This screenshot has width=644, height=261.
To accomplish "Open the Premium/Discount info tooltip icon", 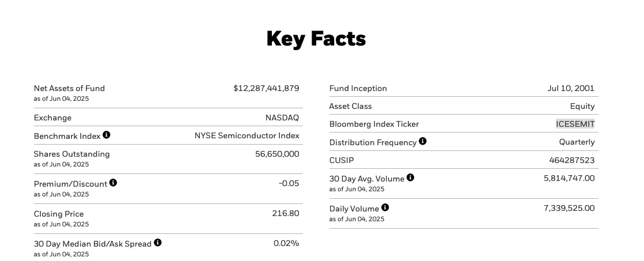I will coord(113,183).
